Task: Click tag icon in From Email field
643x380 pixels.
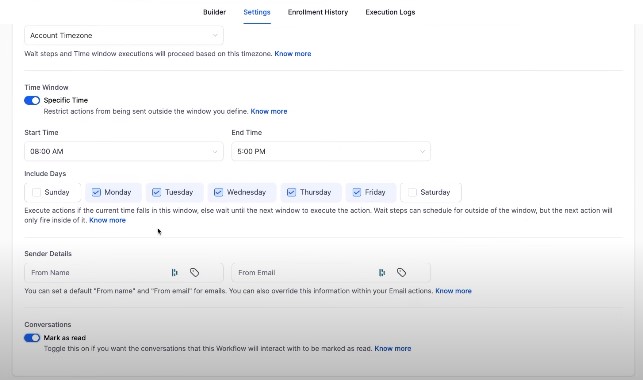Action: tap(401, 273)
